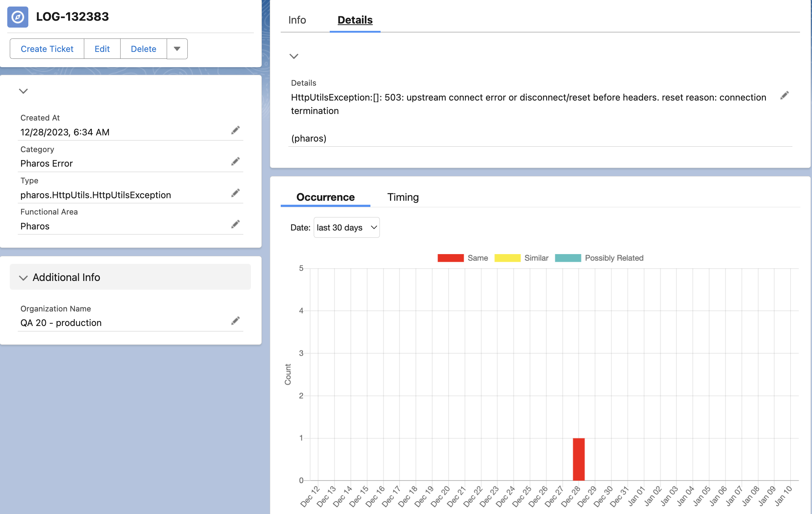Click the Create Ticket button
Screen dimensions: 812x514
pos(46,49)
